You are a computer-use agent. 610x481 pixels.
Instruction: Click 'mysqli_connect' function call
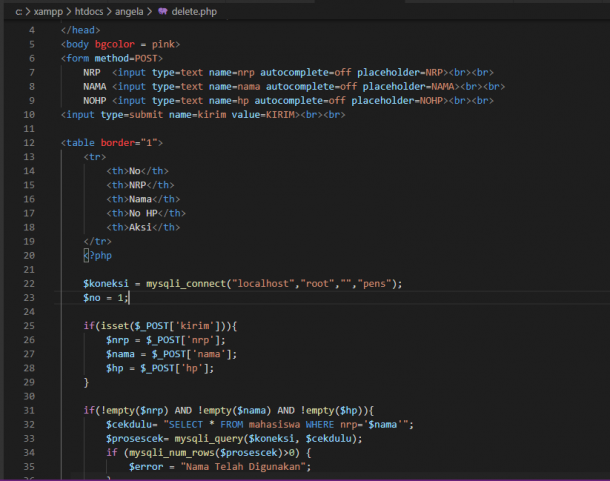(186, 284)
